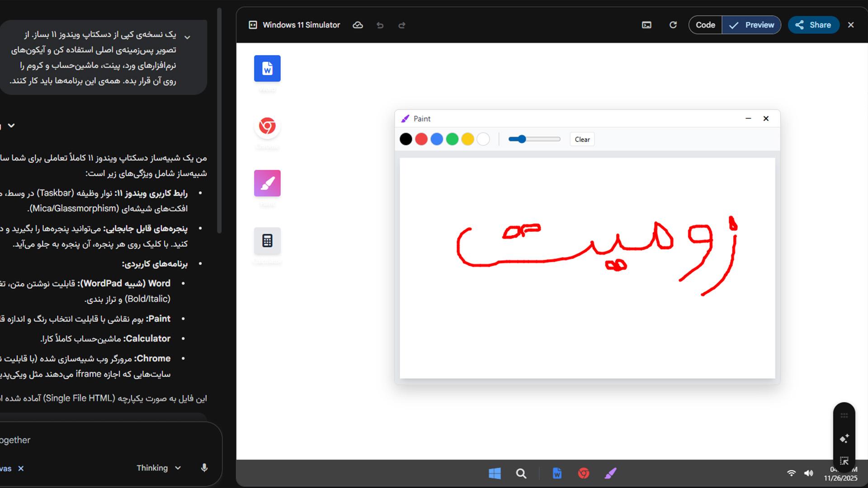Click the grip dots on floating toolbar
This screenshot has height=488, width=868.
tap(844, 415)
